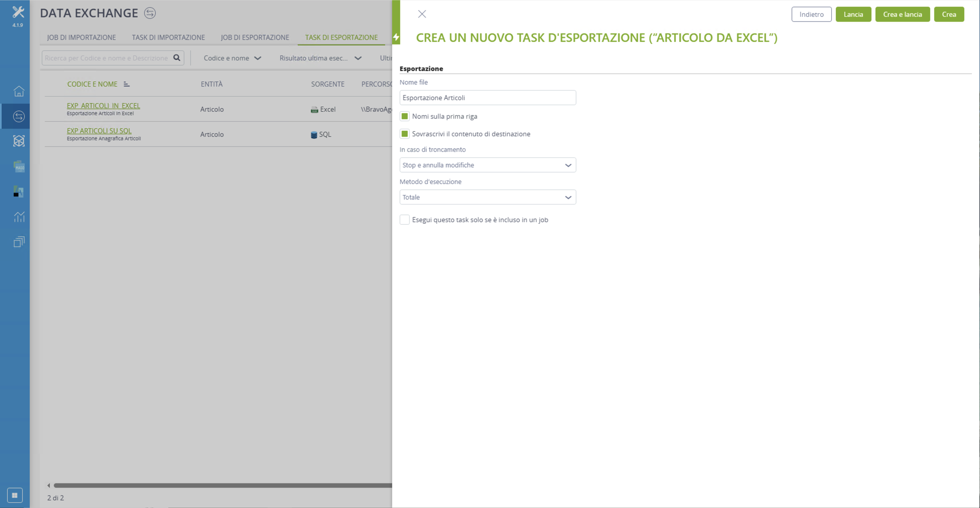This screenshot has height=508, width=980.
Task: Open the MAGO sidebar icon
Action: click(19, 167)
